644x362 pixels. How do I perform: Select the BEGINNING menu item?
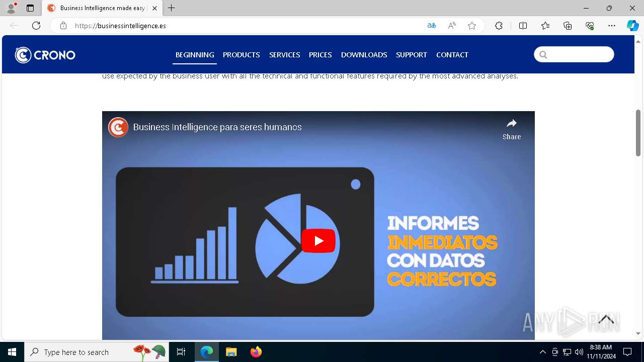[x=195, y=55]
